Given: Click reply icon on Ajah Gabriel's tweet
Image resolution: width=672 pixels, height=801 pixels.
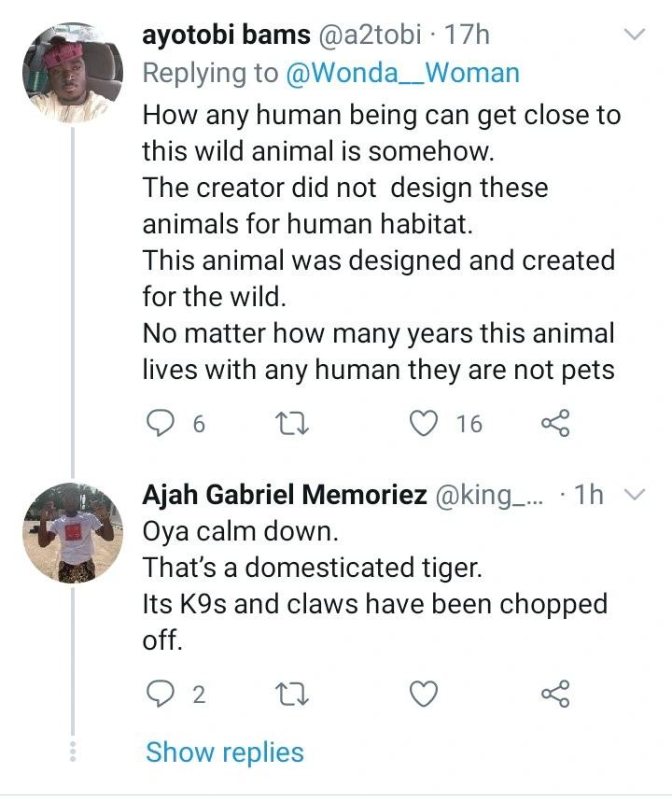Looking at the screenshot, I should [x=164, y=694].
